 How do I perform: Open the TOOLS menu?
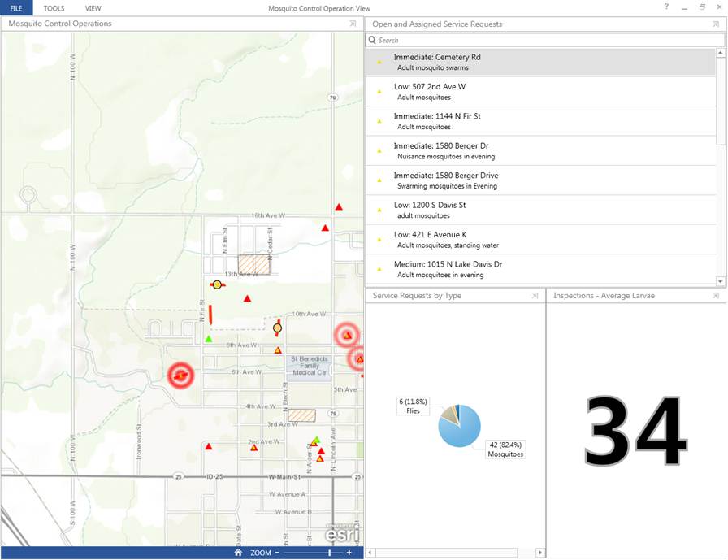[x=54, y=8]
